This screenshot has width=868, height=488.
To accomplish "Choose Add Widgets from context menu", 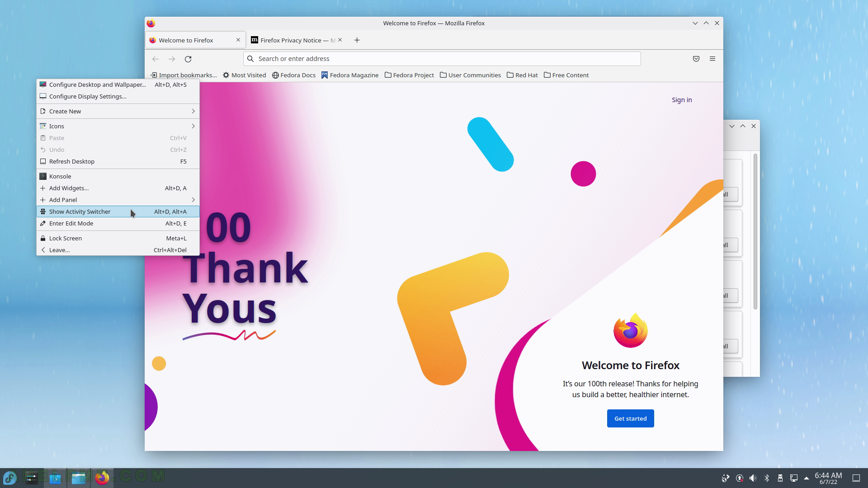I will 118,188.
